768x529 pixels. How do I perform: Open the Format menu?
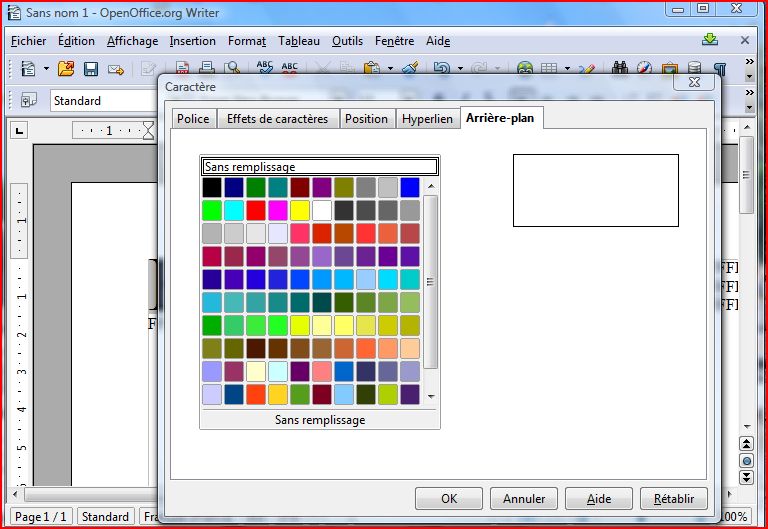coord(247,41)
